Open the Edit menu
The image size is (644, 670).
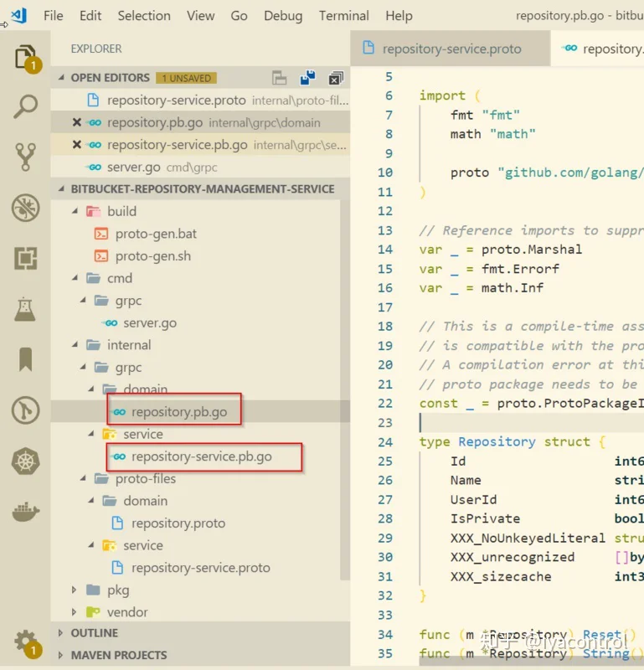click(90, 16)
